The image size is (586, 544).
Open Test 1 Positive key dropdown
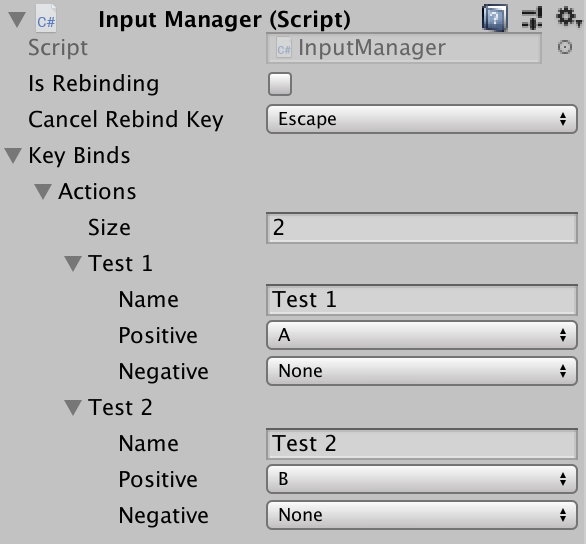[422, 335]
